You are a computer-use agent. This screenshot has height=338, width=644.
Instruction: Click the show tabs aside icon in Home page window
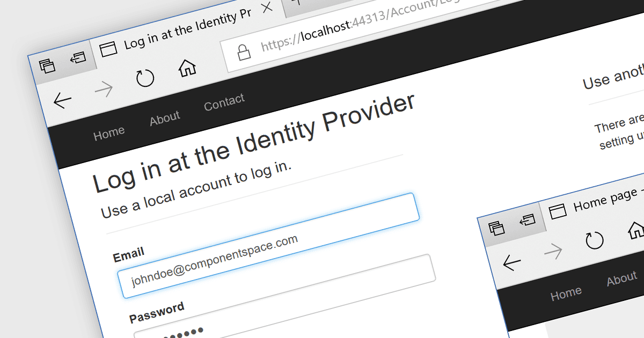point(528,220)
